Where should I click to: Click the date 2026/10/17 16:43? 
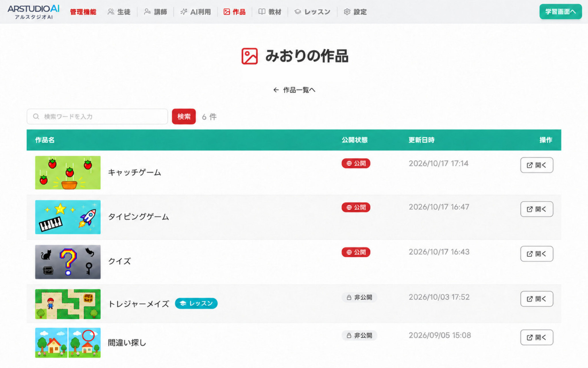point(439,252)
